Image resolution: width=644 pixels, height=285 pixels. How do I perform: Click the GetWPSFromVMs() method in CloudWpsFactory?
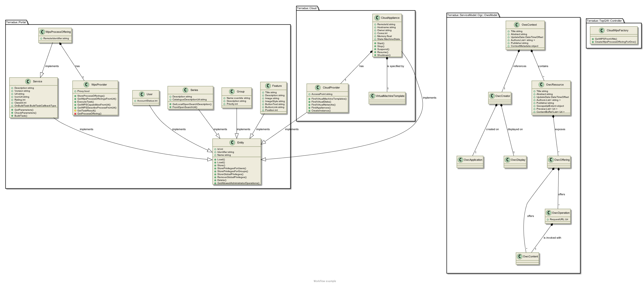pos(606,39)
